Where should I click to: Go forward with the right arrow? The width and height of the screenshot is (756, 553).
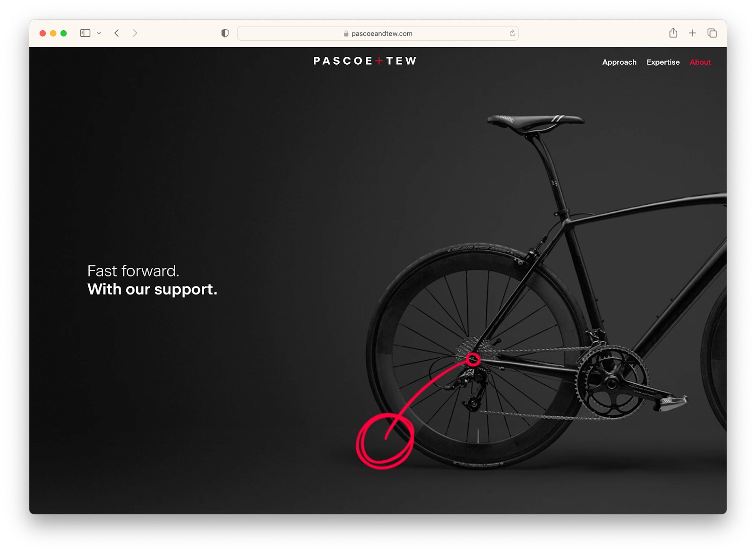(x=135, y=33)
